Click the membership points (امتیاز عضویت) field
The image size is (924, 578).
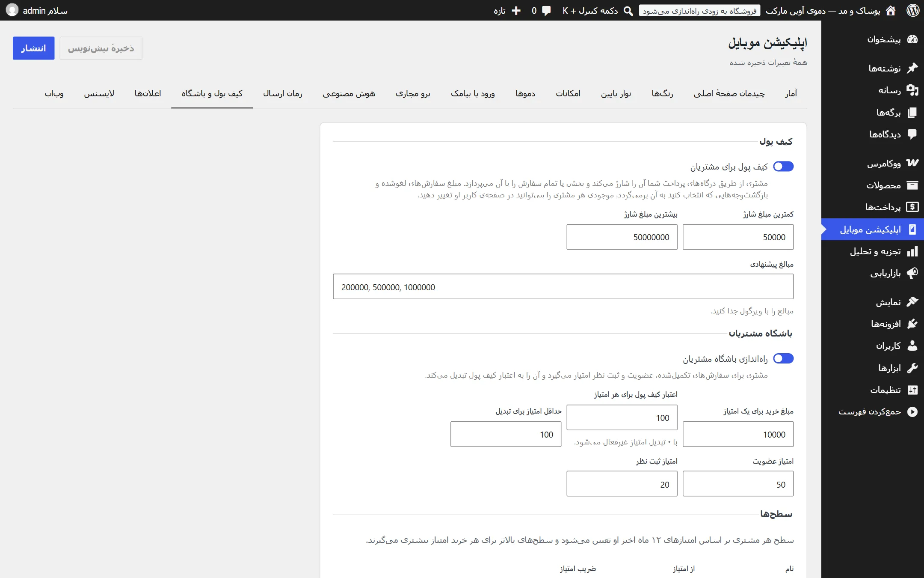pyautogui.click(x=738, y=484)
